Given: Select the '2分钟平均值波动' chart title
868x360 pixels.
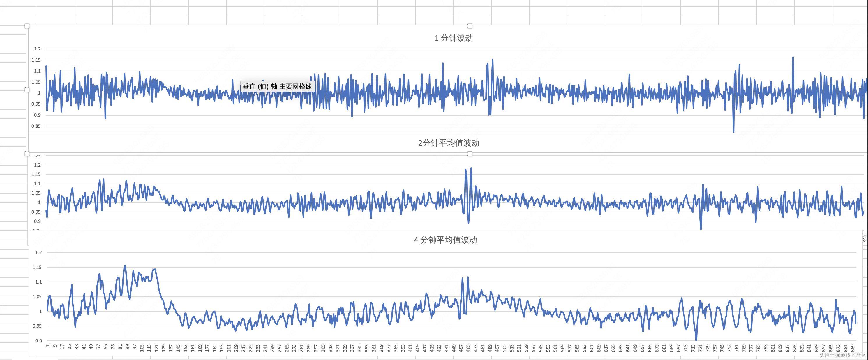Looking at the screenshot, I should pyautogui.click(x=449, y=143).
